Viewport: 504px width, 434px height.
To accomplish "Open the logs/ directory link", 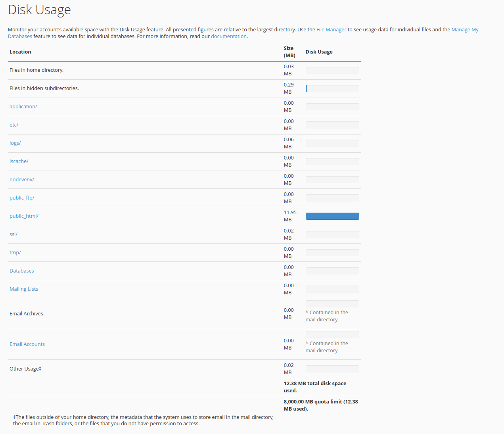I will point(15,143).
